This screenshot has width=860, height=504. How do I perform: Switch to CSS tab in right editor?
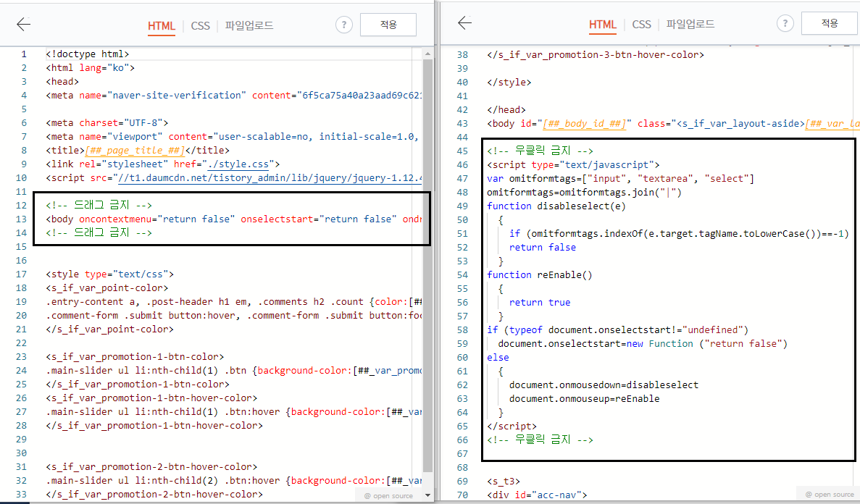[x=641, y=24]
